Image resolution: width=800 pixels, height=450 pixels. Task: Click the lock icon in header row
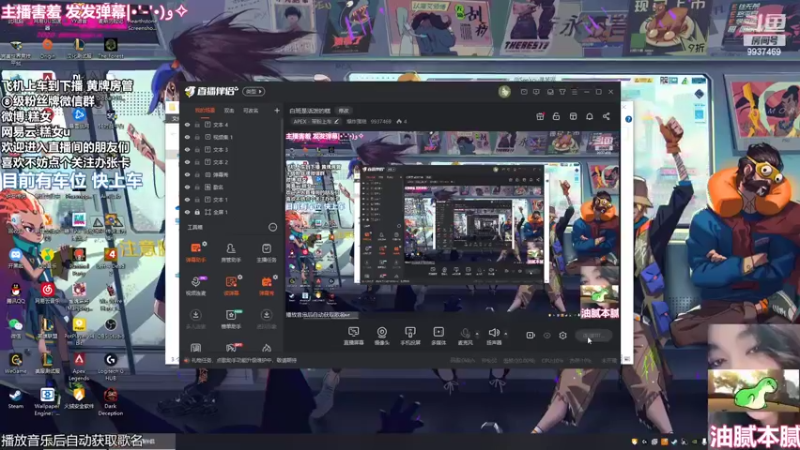tap(556, 116)
